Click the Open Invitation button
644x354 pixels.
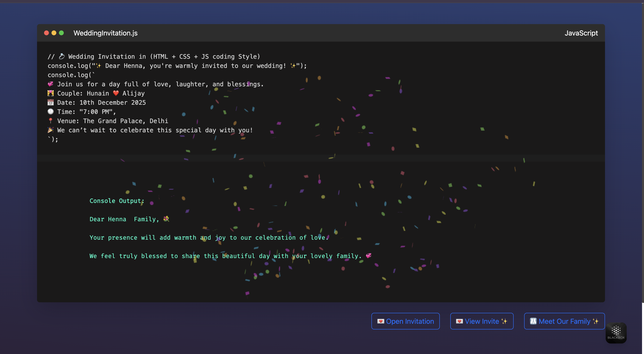point(405,321)
